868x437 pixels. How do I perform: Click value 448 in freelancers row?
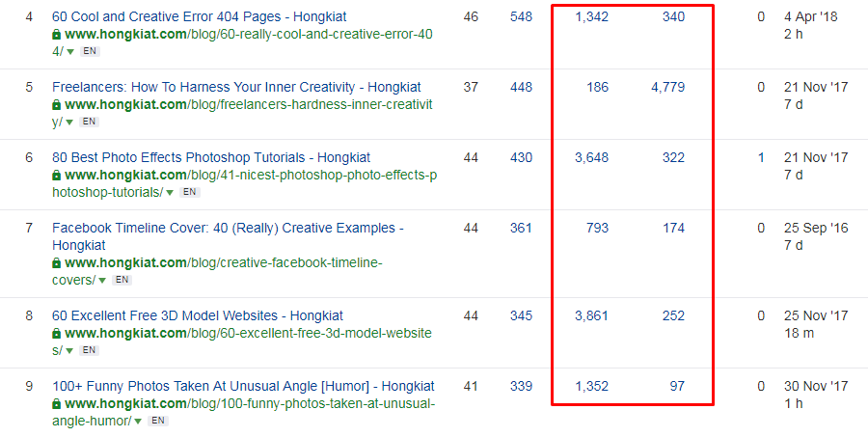pos(521,87)
